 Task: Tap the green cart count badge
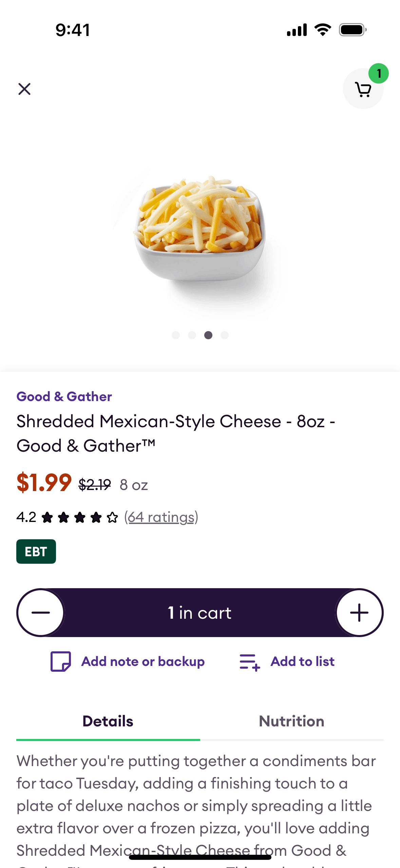pos(379,73)
